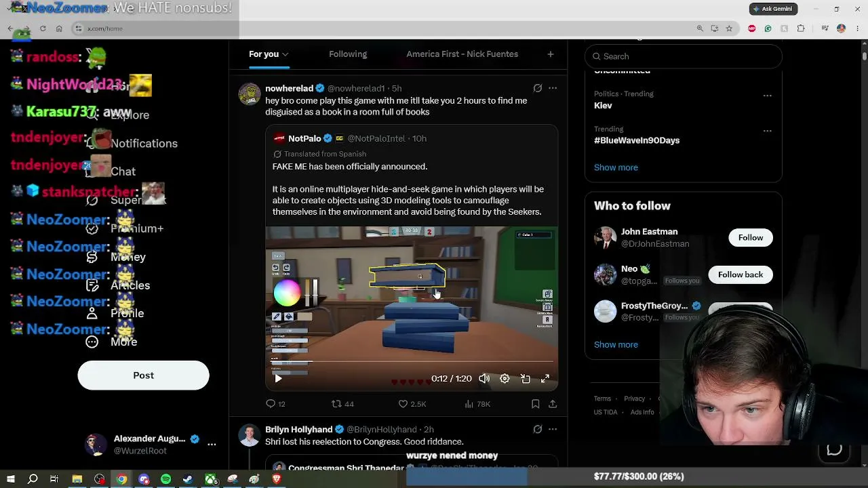Open Spotify from the taskbar
Image resolution: width=868 pixels, height=488 pixels.
[x=165, y=479]
